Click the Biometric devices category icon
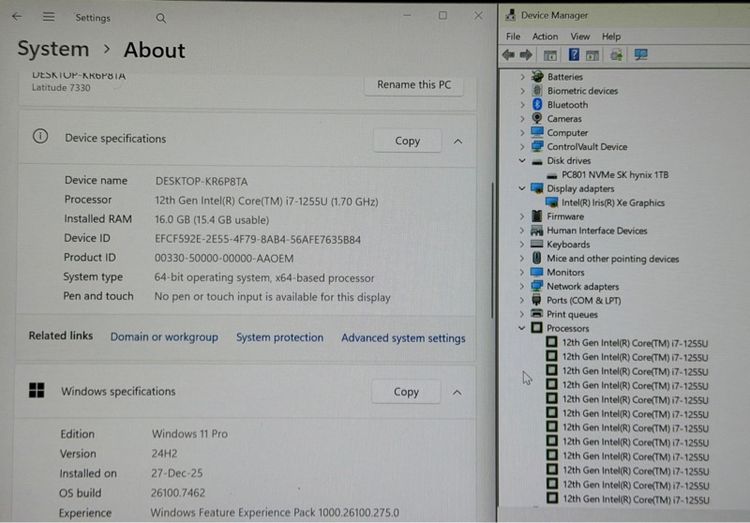 [537, 90]
